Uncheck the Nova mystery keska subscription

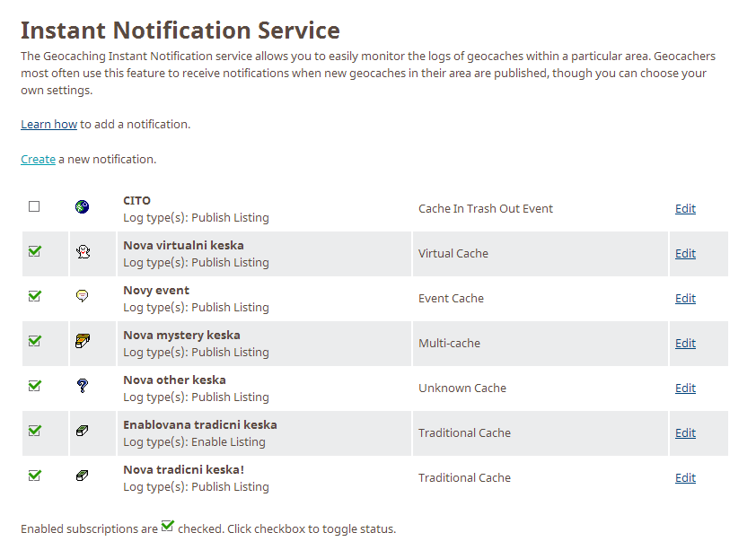[35, 341]
